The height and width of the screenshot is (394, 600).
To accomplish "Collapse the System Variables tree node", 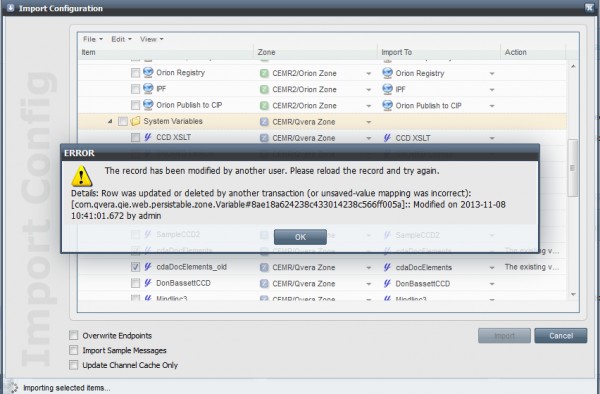I will pyautogui.click(x=110, y=121).
